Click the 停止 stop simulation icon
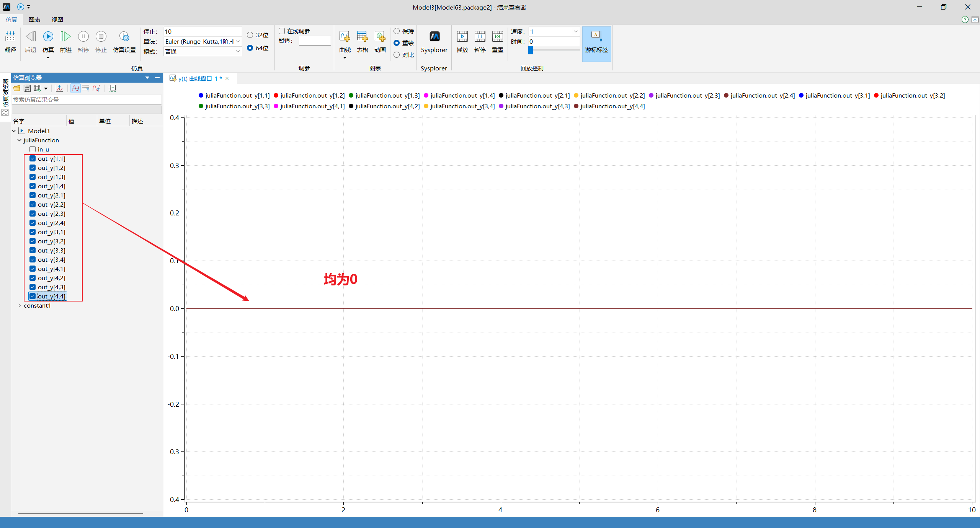 (x=101, y=37)
